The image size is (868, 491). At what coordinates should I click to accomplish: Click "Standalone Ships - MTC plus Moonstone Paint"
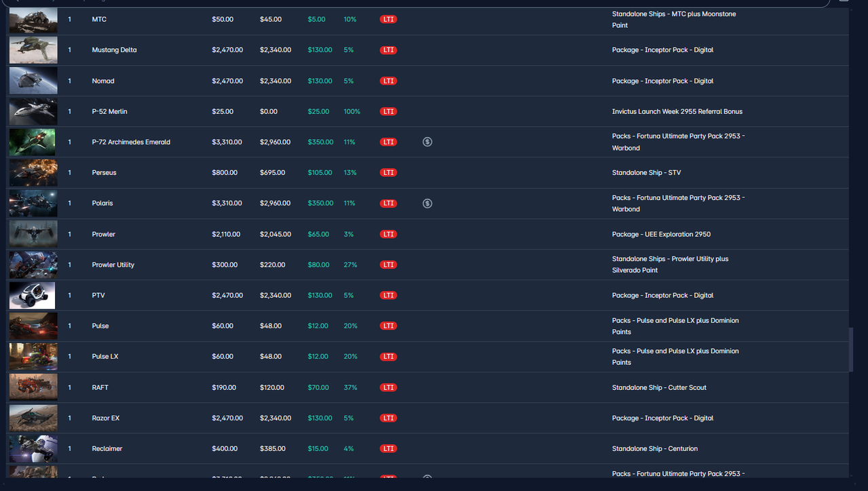pyautogui.click(x=674, y=20)
